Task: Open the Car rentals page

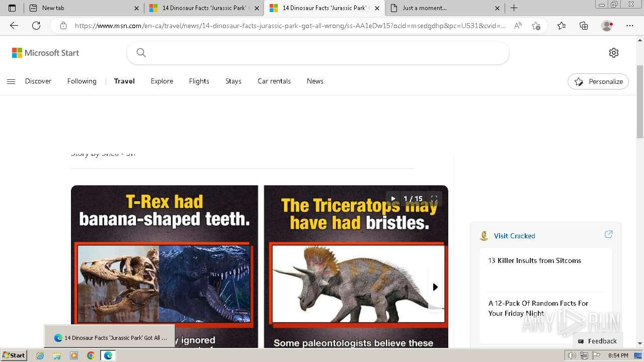Action: pos(274,81)
